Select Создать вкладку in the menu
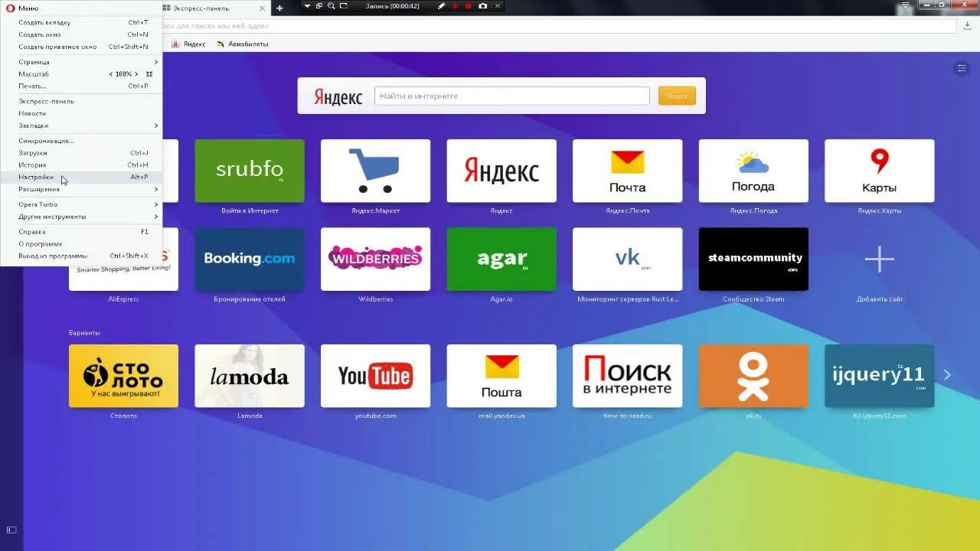 click(x=81, y=22)
